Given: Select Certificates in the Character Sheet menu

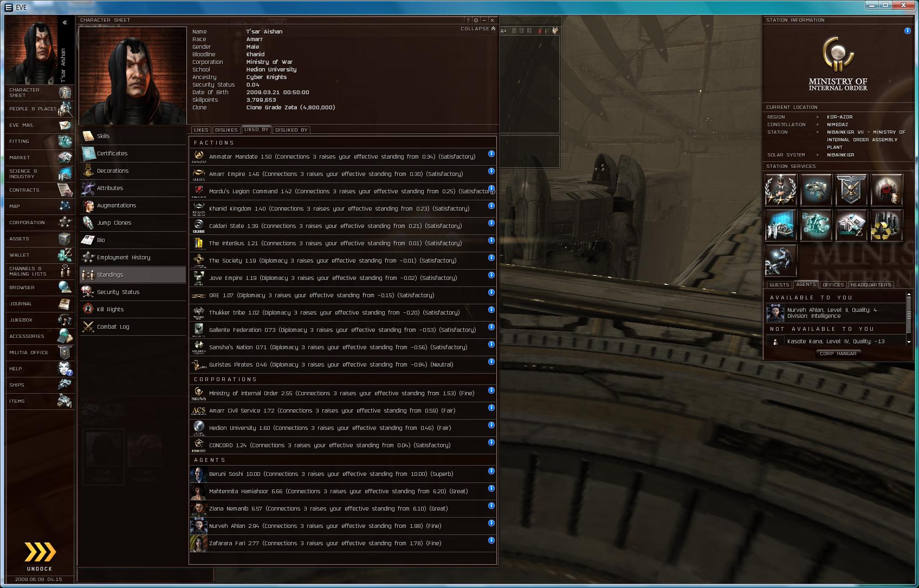Looking at the screenshot, I should (x=133, y=153).
